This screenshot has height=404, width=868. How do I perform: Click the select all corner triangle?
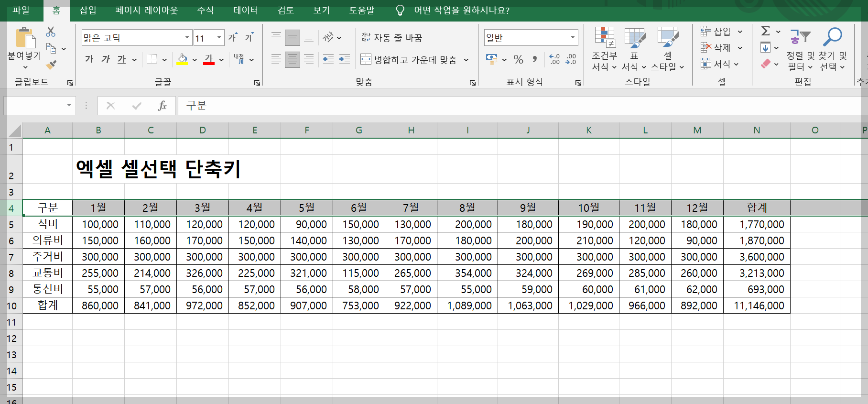coord(15,131)
